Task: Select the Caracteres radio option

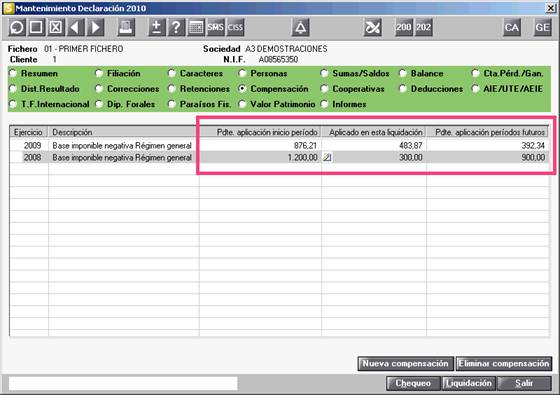Action: [x=172, y=73]
